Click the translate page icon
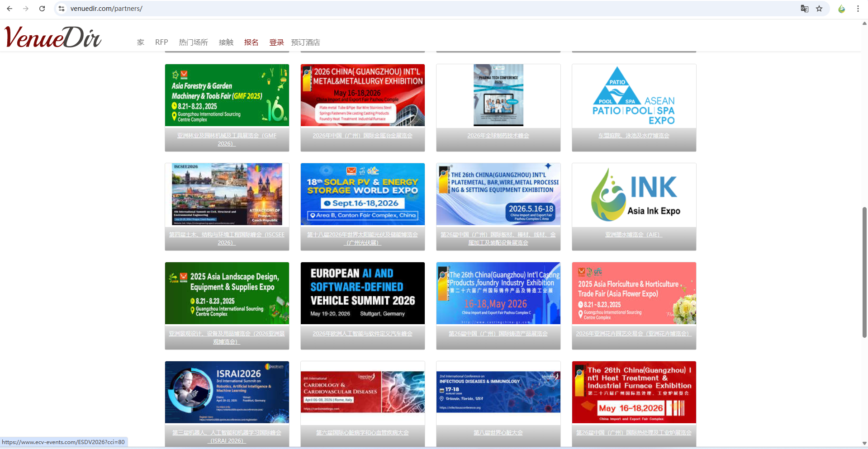The width and height of the screenshot is (868, 449). pos(804,9)
